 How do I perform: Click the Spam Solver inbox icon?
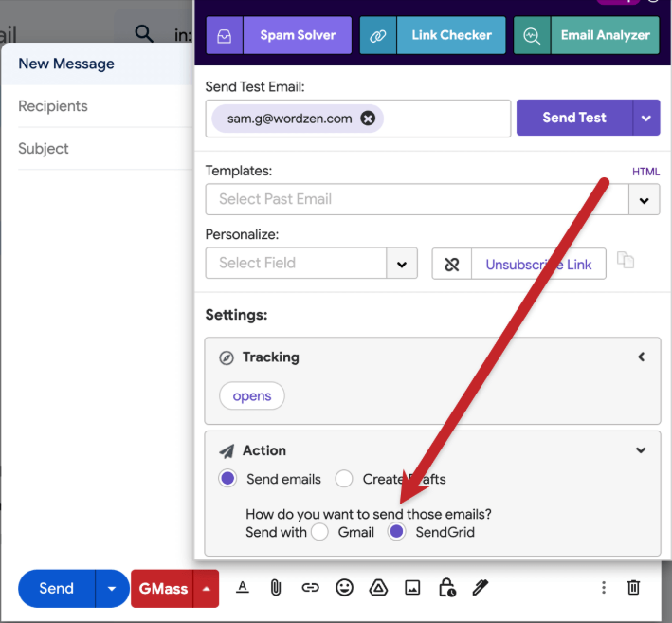(x=224, y=36)
